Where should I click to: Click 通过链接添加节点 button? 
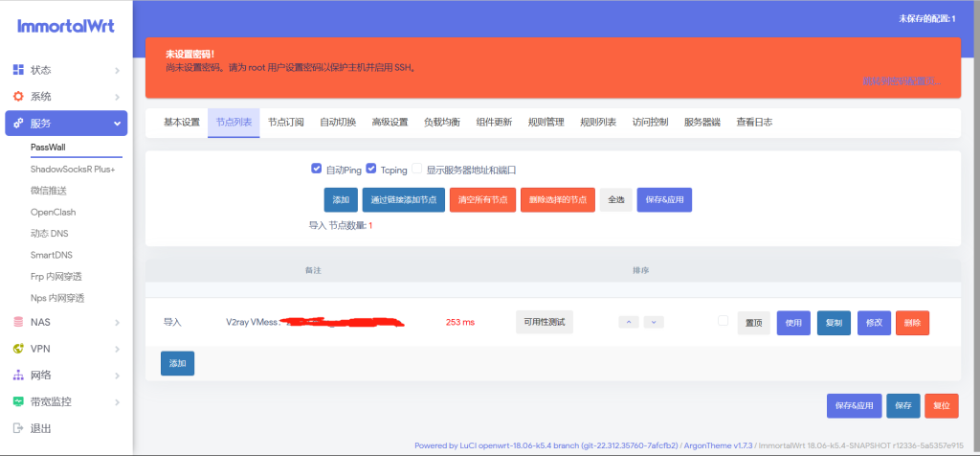coord(403,199)
